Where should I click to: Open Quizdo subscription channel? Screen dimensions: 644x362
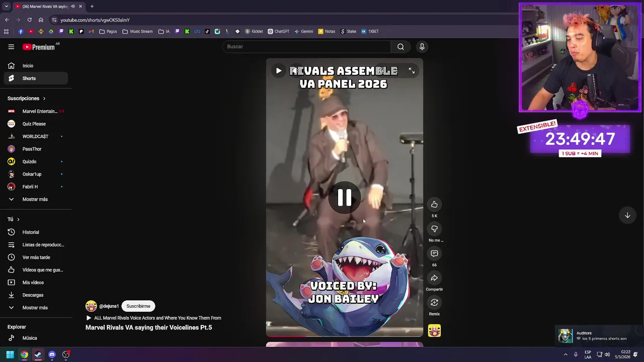click(36, 161)
